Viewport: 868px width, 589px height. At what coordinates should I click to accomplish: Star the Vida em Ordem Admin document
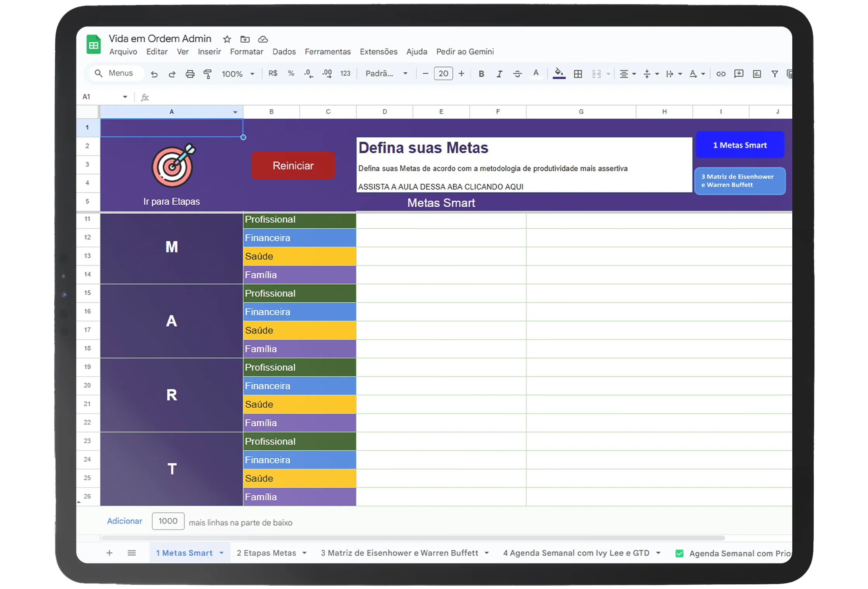pos(227,39)
